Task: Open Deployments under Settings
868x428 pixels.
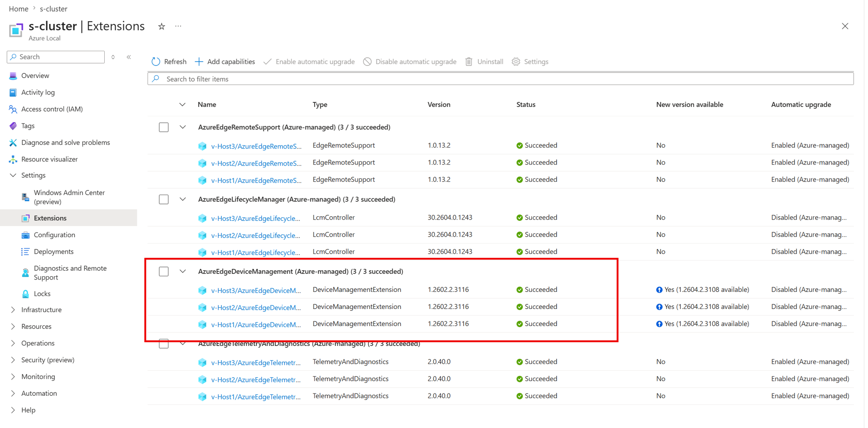Action: tap(54, 251)
